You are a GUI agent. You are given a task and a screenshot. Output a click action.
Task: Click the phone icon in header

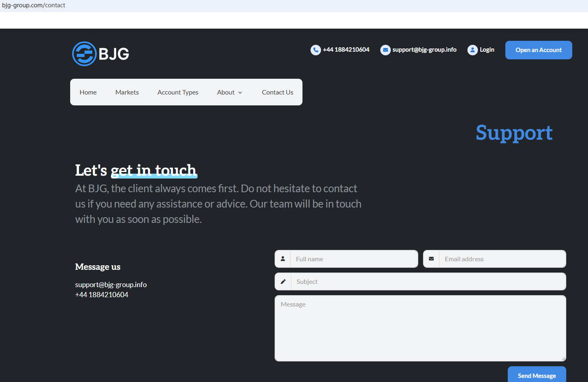click(316, 50)
